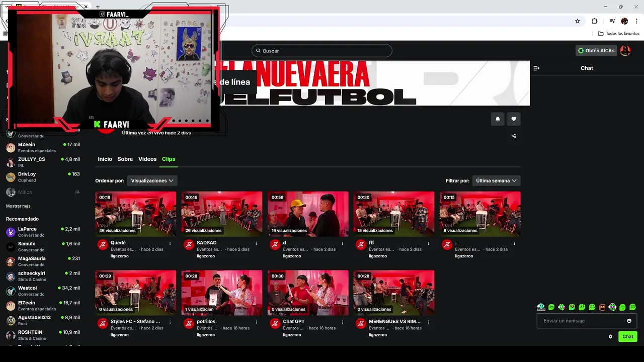Viewport: 644px width, 362px height.
Task: Play the 'Chat GPT' clip thumbnail
Action: (x=308, y=293)
